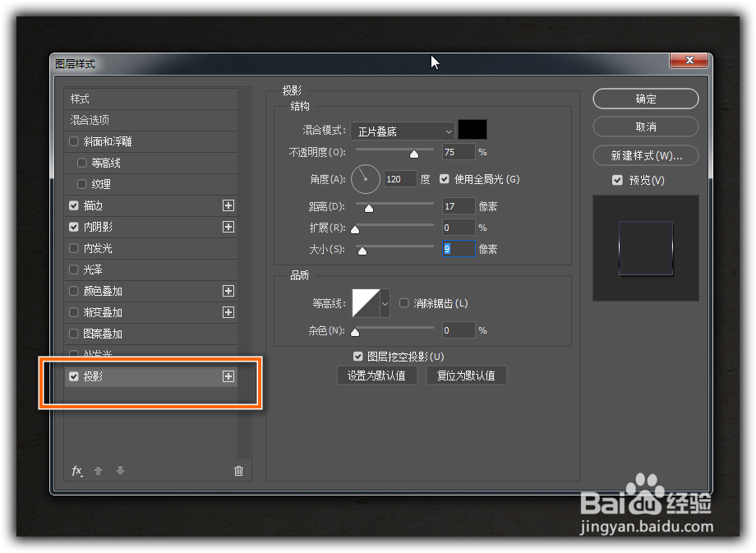Click the delete effect trash icon
The image size is (756, 553).
[x=238, y=471]
